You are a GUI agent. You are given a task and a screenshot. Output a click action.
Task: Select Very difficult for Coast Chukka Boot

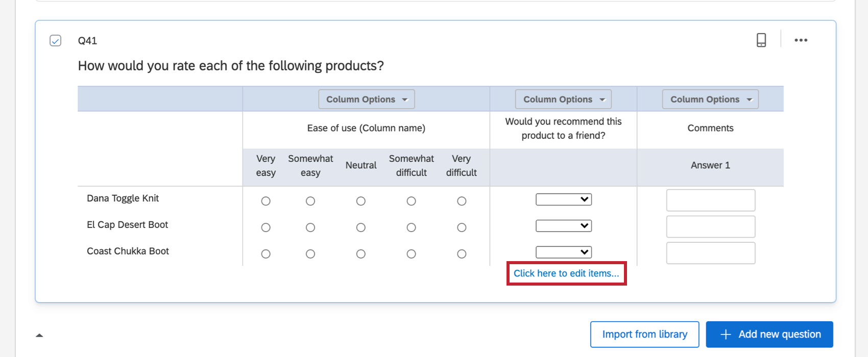(x=462, y=254)
